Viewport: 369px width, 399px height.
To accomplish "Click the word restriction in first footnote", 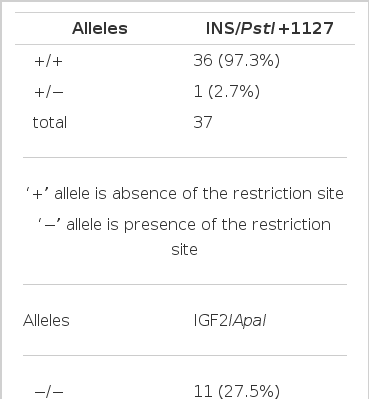I will 273,193.
